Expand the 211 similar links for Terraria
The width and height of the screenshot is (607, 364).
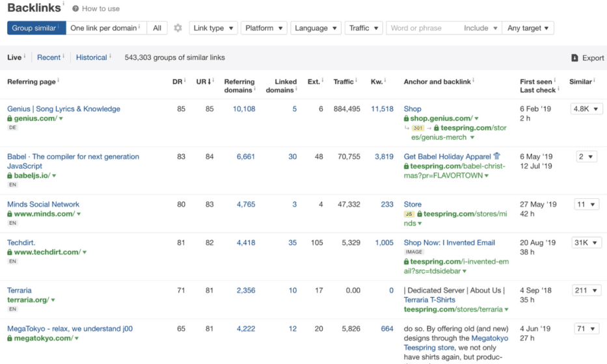click(x=586, y=291)
